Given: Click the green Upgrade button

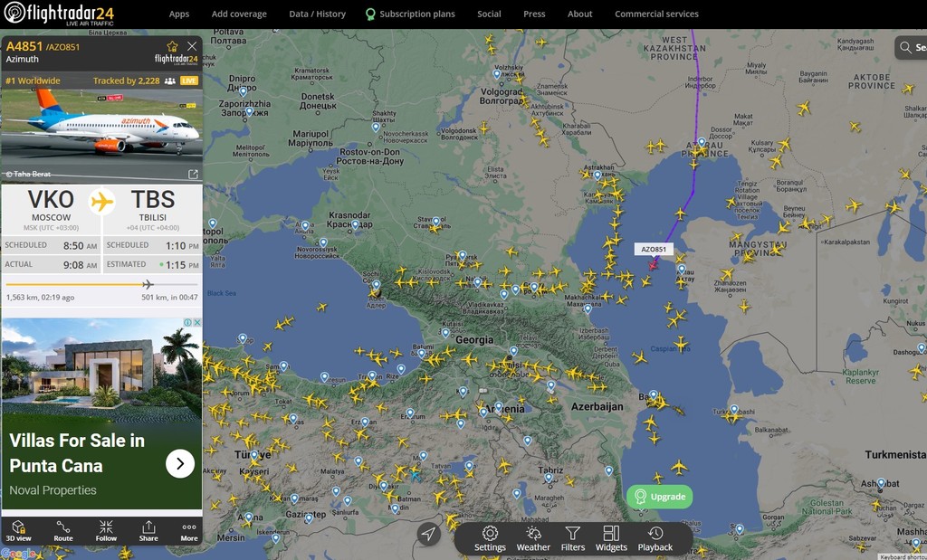Looking at the screenshot, I should point(660,497).
